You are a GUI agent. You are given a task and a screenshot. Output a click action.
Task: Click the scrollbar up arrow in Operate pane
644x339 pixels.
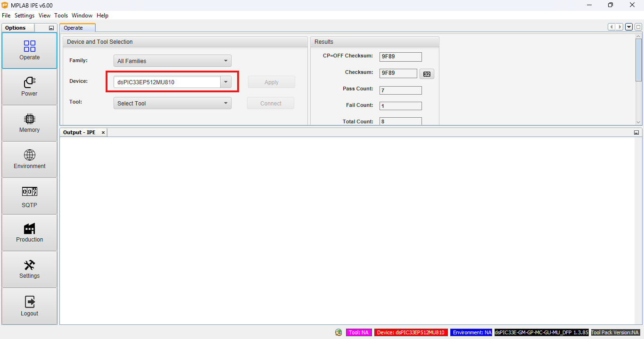[x=639, y=36]
